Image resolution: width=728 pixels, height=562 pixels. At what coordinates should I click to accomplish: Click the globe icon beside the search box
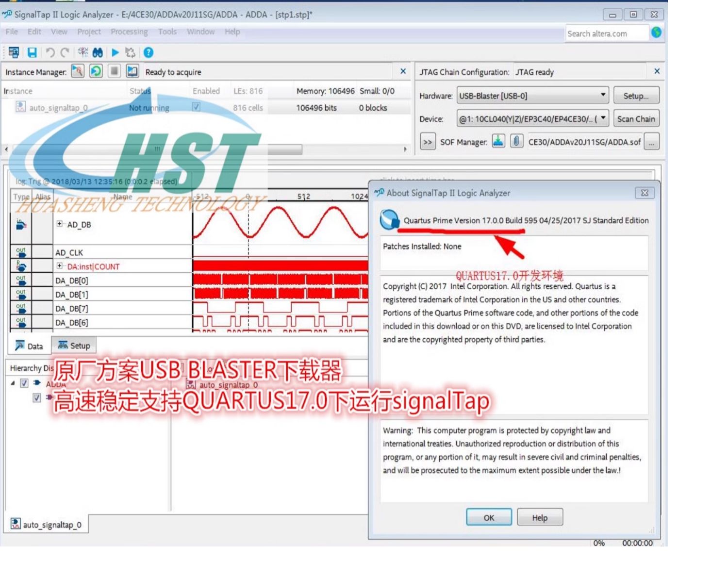point(656,33)
